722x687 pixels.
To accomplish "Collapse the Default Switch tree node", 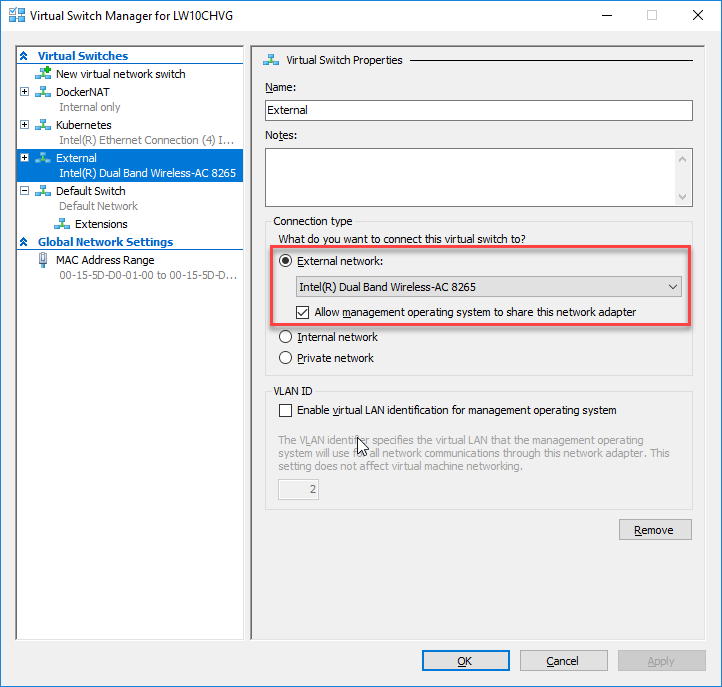I will pyautogui.click(x=25, y=191).
